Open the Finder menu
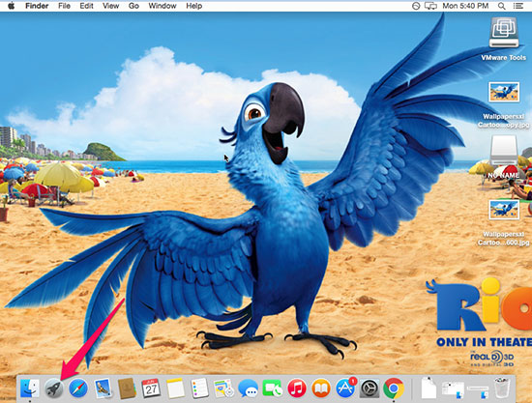532x403 pixels. [37, 6]
